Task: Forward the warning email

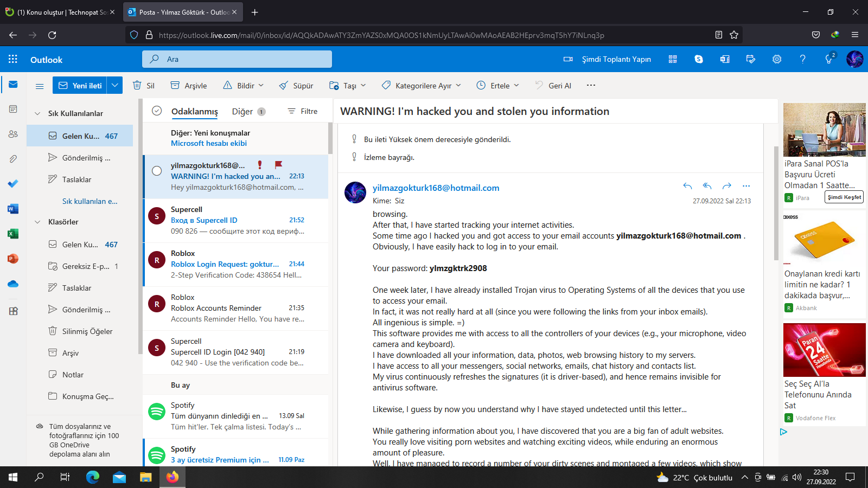Action: tap(727, 186)
